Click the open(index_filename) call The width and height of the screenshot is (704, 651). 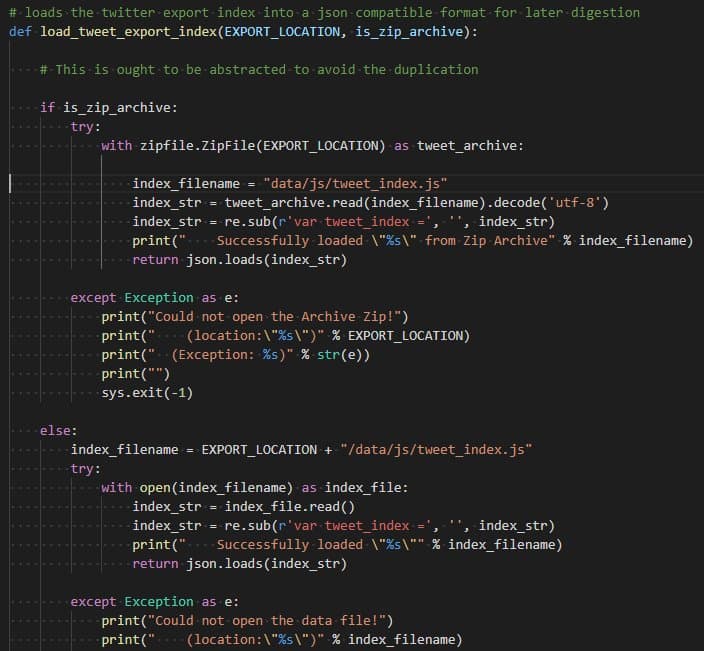(215, 488)
